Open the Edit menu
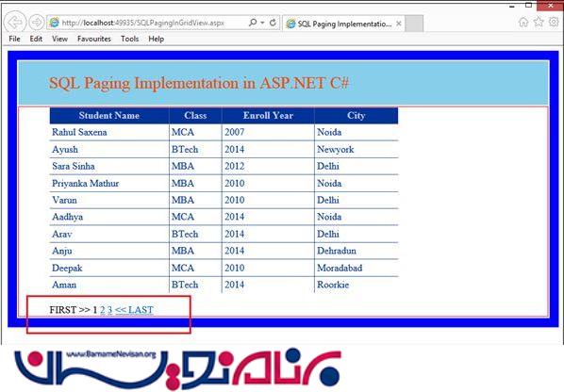 (x=36, y=39)
